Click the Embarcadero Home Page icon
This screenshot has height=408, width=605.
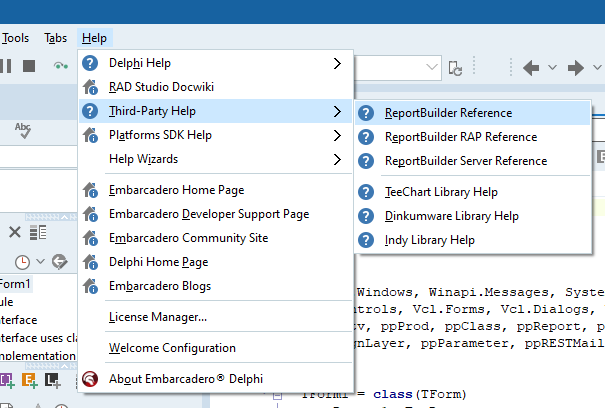pos(90,190)
